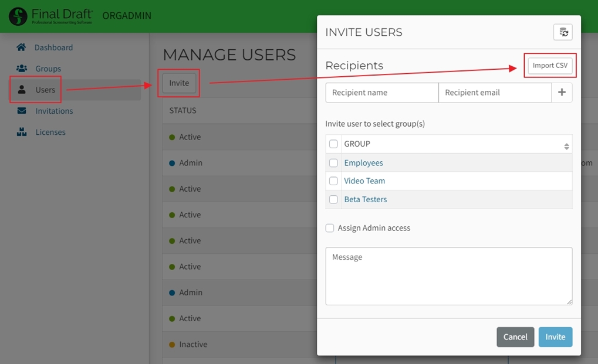Viewport: 598px width, 364px height.
Task: Open Groups in the sidebar
Action: click(48, 69)
